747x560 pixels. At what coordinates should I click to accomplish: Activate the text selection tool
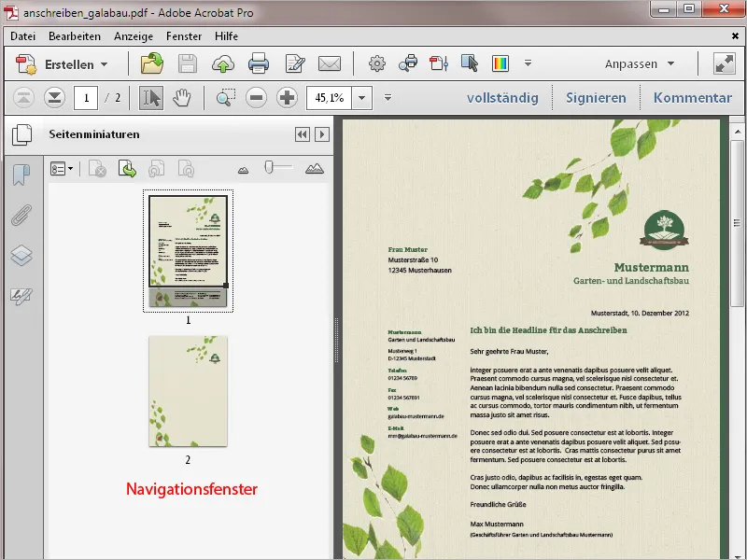click(151, 98)
